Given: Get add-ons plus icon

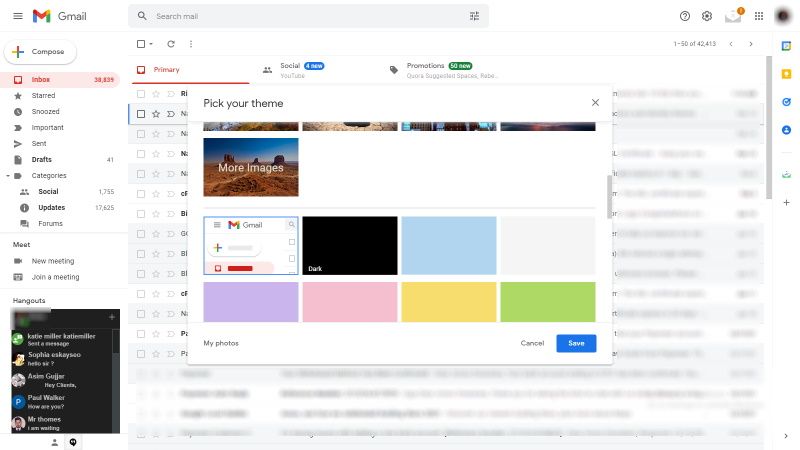Looking at the screenshot, I should [786, 203].
